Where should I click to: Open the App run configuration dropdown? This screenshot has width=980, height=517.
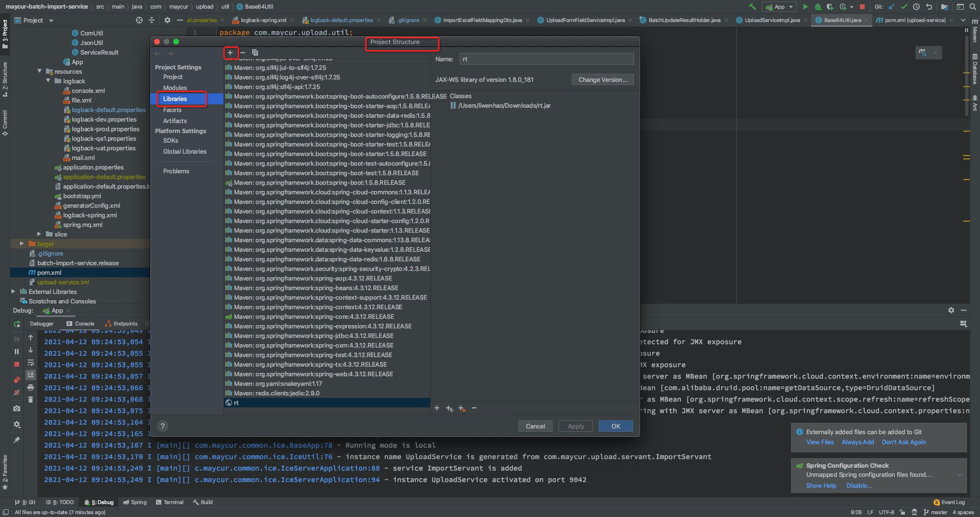click(780, 7)
